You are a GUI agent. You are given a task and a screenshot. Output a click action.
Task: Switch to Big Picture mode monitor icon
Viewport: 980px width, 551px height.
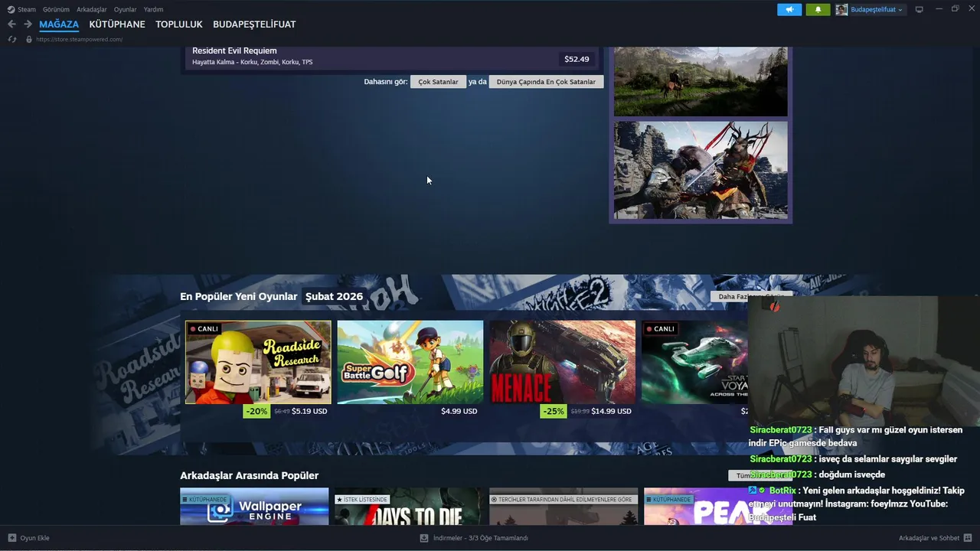click(x=920, y=9)
